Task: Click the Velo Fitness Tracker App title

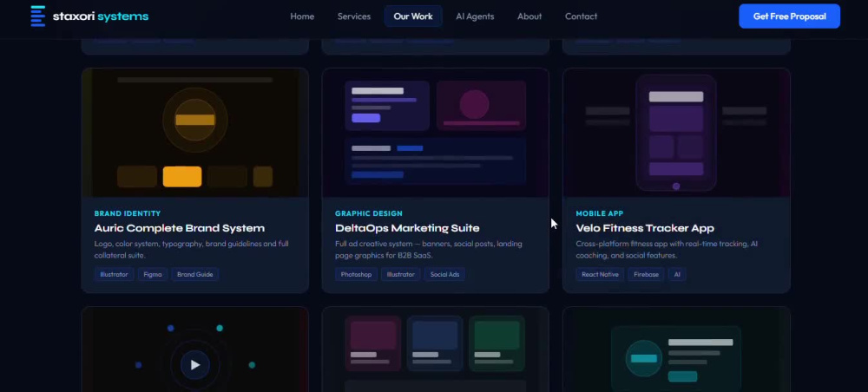Action: tap(645, 228)
